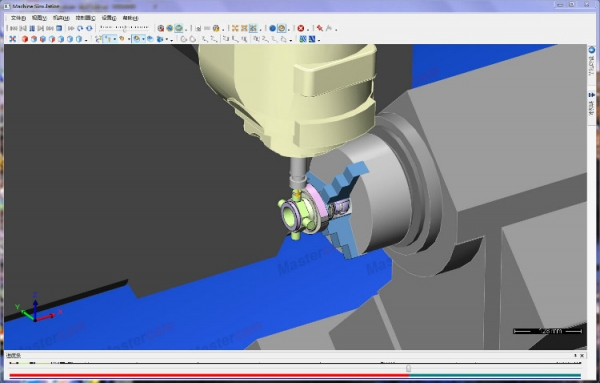
Task: Open dropdown after the sphere shading icons
Action: (289, 29)
